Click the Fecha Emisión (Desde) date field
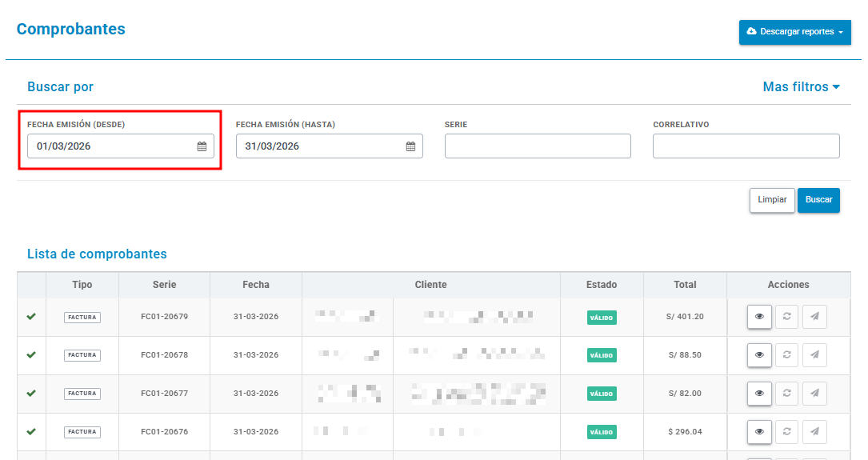868x460 pixels. tap(121, 146)
